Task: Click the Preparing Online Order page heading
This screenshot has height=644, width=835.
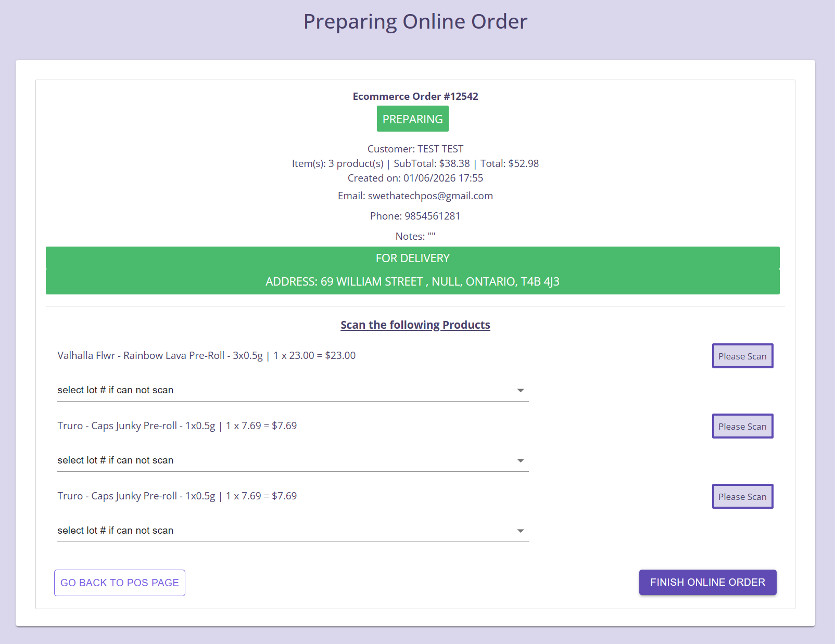Action: (x=415, y=22)
